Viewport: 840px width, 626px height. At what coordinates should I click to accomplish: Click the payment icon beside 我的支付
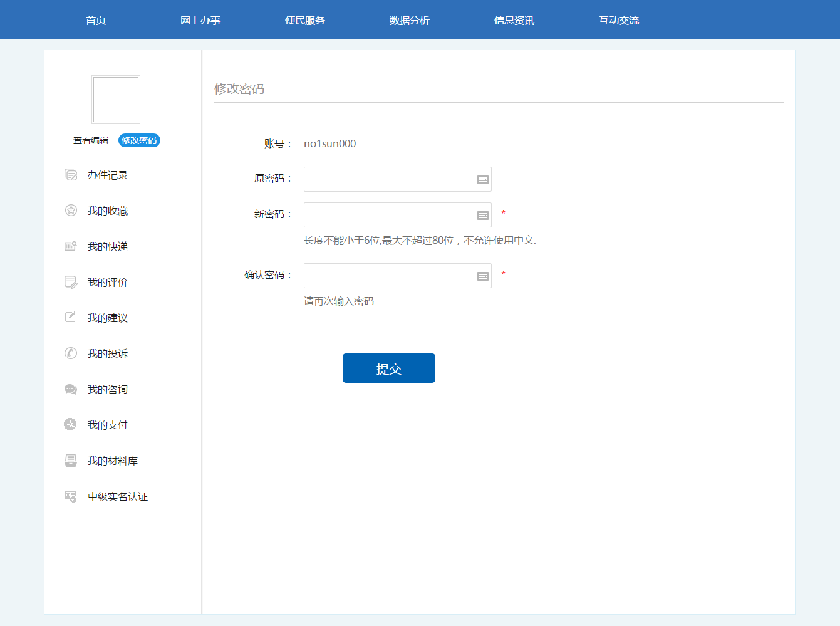coord(70,425)
